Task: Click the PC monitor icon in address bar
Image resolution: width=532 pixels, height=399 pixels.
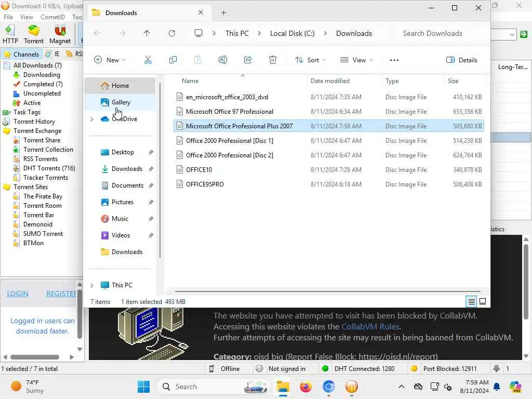Action: point(198,33)
